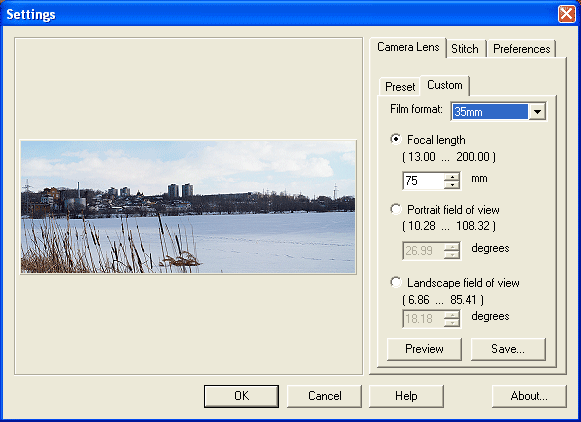Increase focal length with up spinner arrow
This screenshot has width=581, height=422.
click(x=452, y=177)
